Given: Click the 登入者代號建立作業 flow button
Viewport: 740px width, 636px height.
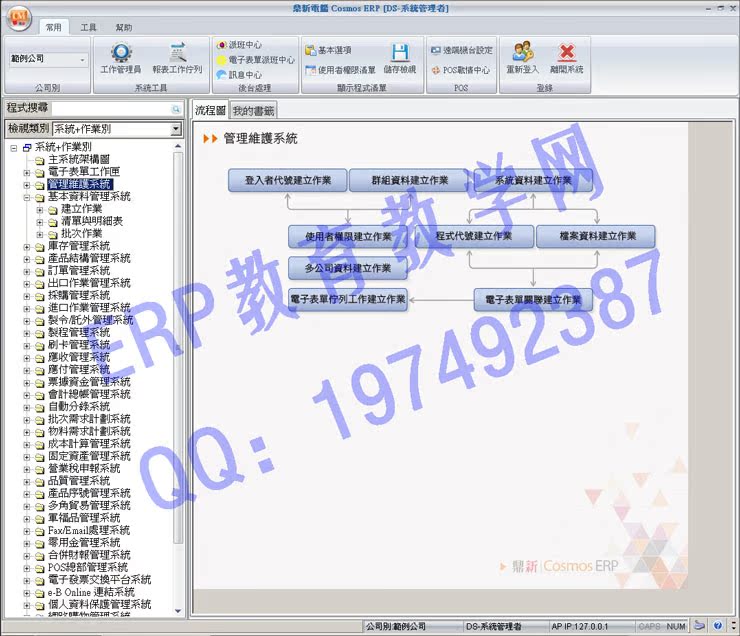Looking at the screenshot, I should point(287,180).
